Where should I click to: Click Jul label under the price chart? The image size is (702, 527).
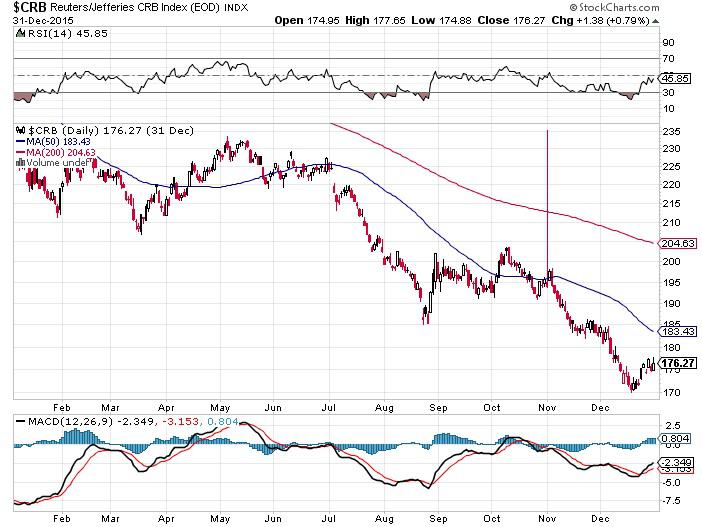coord(328,407)
